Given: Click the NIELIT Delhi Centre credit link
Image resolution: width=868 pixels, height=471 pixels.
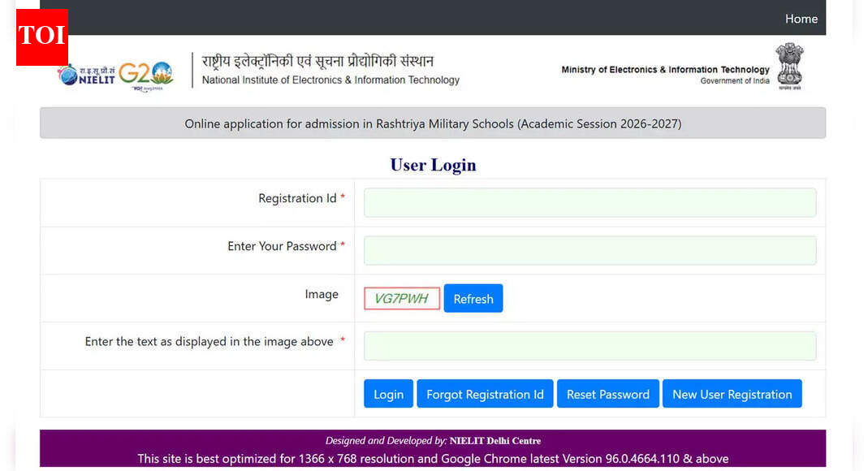Looking at the screenshot, I should [x=496, y=440].
